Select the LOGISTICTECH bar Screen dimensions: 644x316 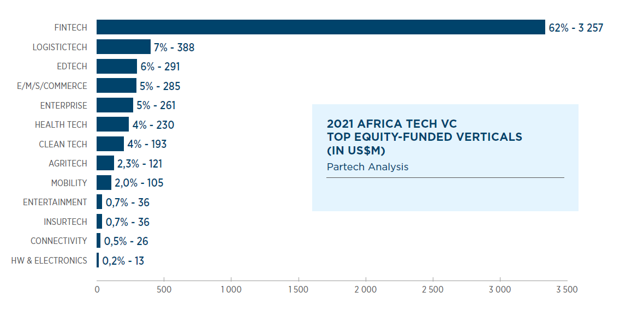124,47
